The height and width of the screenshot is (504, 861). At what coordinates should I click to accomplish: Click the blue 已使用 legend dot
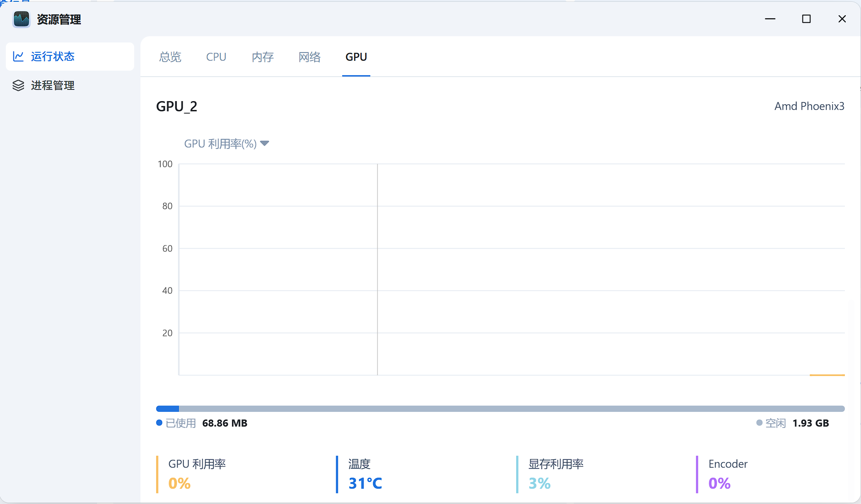click(x=159, y=423)
